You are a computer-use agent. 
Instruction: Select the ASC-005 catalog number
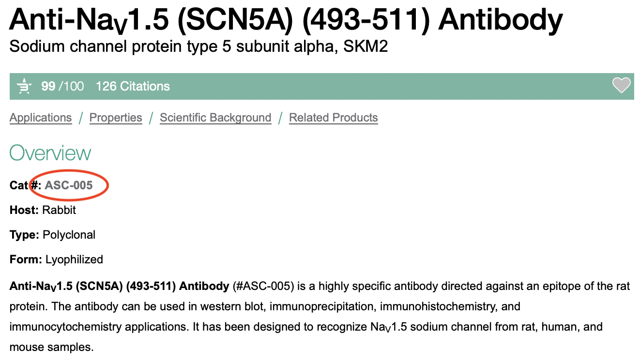69,185
